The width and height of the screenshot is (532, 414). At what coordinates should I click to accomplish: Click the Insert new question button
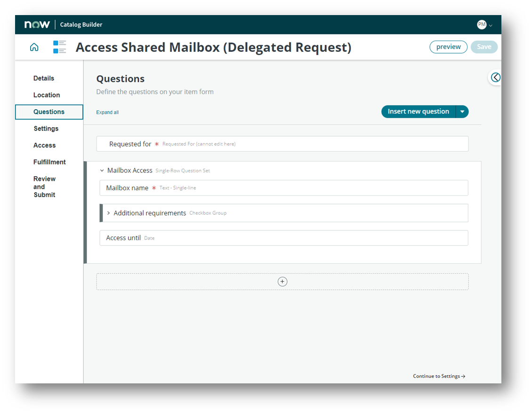coord(419,111)
